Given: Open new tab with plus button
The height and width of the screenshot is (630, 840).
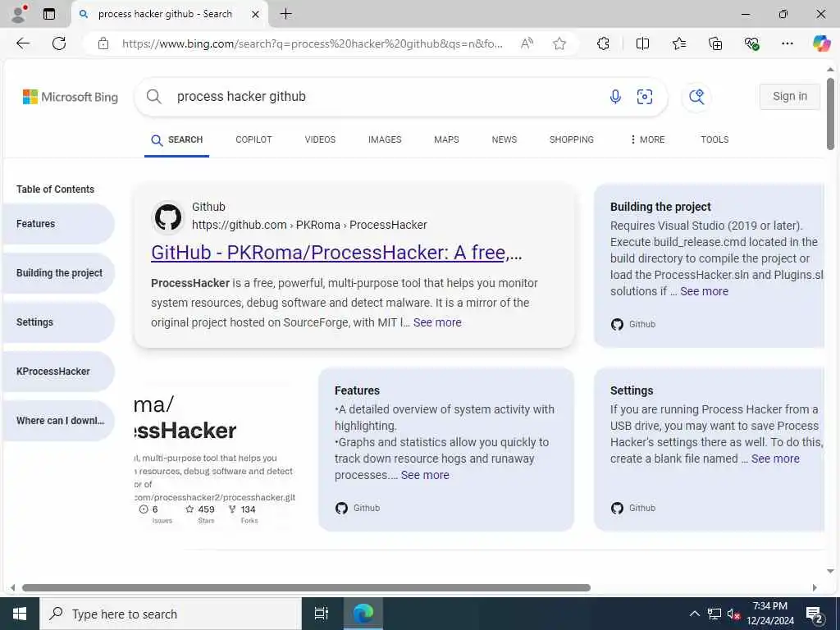Looking at the screenshot, I should point(286,14).
